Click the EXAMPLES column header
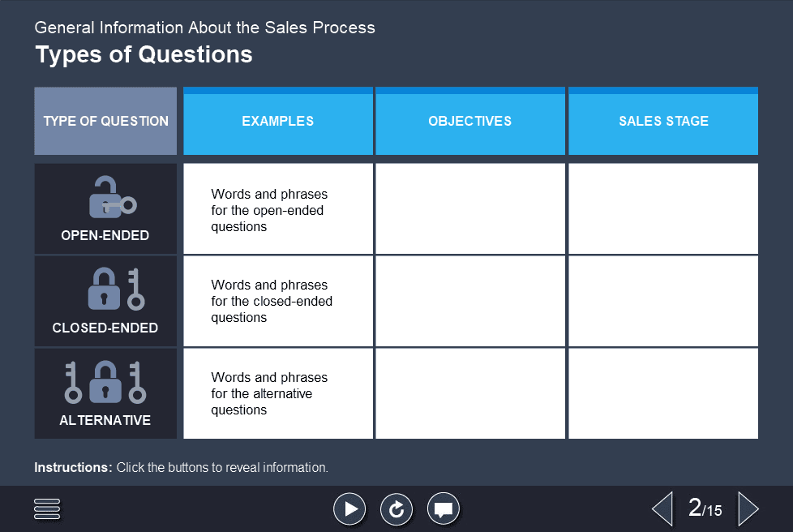This screenshot has width=793, height=532. point(277,120)
